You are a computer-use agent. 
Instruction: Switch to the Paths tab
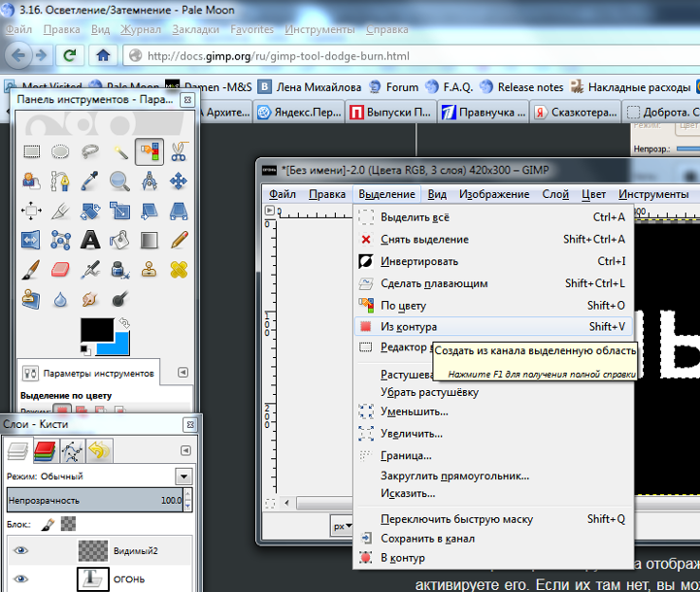(72, 451)
